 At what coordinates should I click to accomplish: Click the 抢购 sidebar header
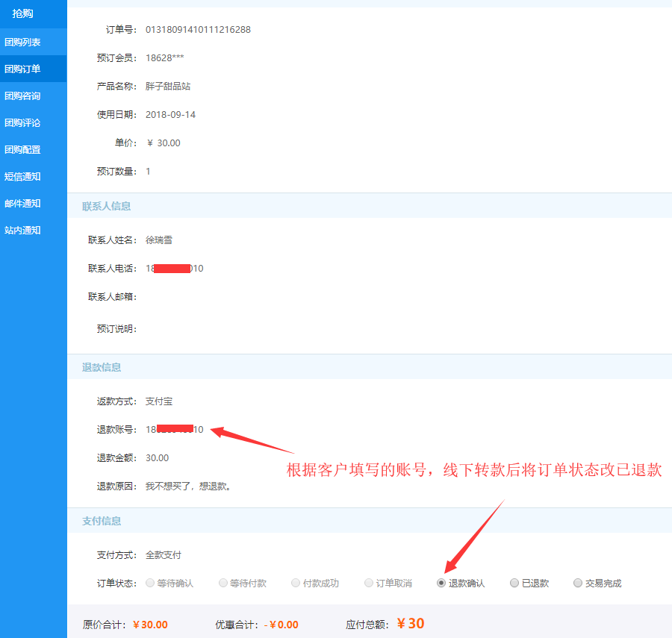tap(23, 13)
